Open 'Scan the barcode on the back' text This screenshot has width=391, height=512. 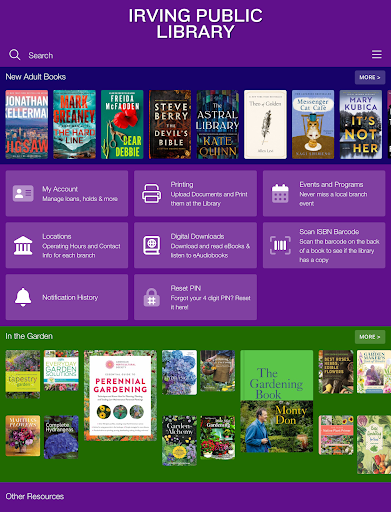(x=339, y=251)
